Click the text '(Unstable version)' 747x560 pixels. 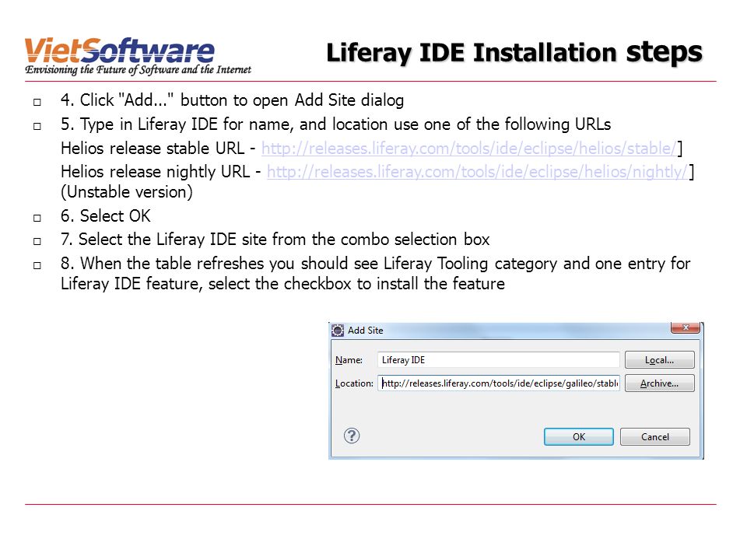pyautogui.click(x=127, y=192)
